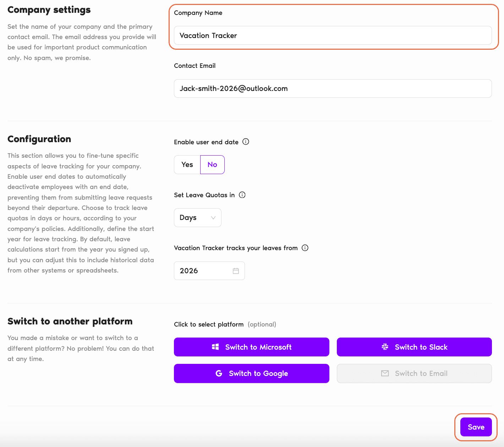Viewport: 504px width, 447px height.
Task: Click the Click to select platform label
Action: 209,324
